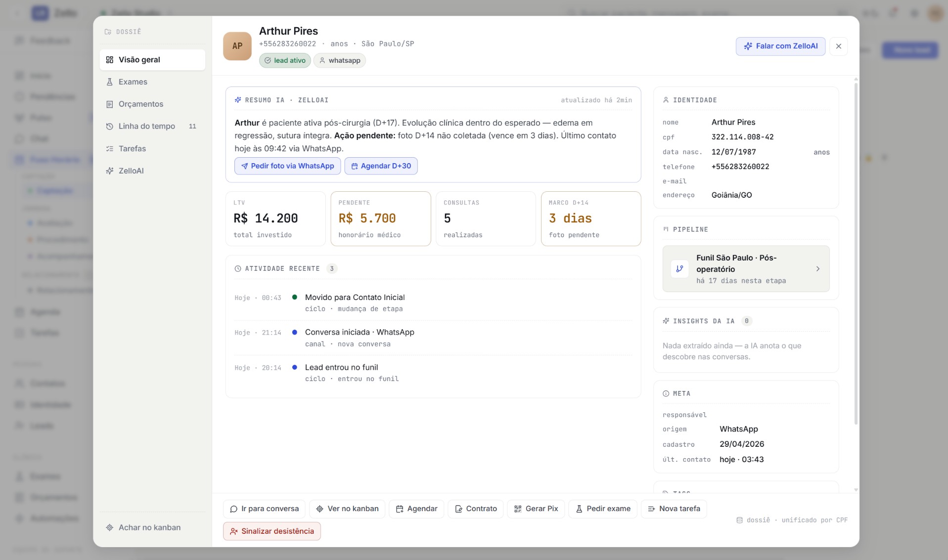This screenshot has height=560, width=948.
Task: Click the Meta info icon
Action: click(x=666, y=394)
